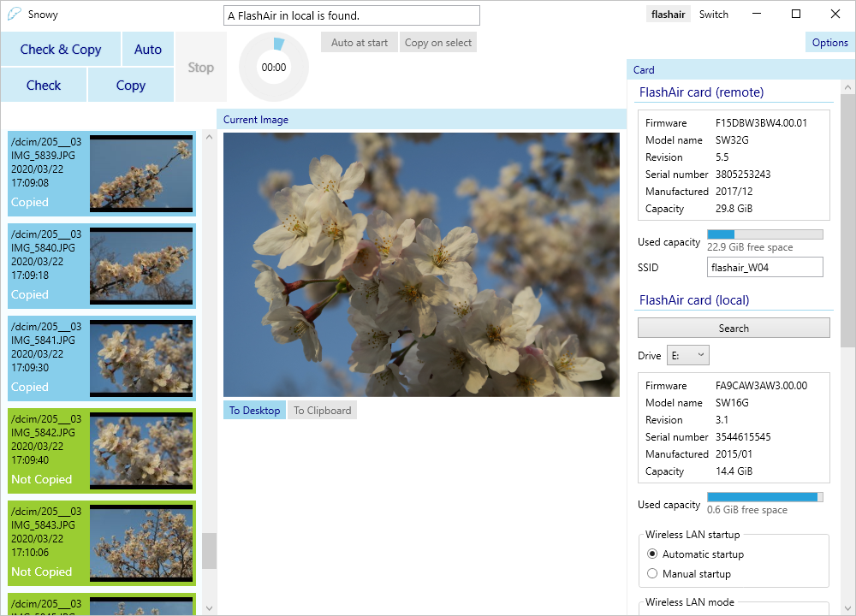Open the Options panel
856x616 pixels.
(829, 43)
